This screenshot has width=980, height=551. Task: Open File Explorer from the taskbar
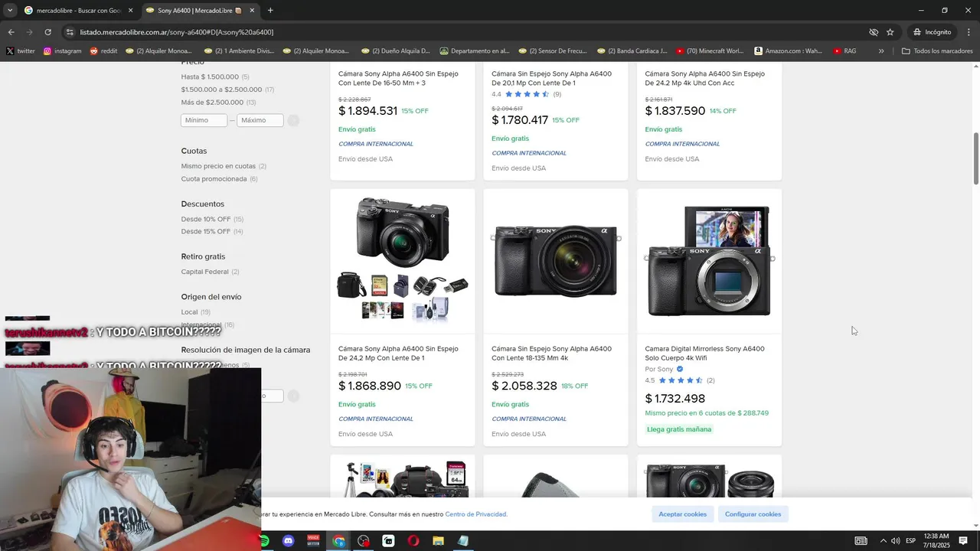pyautogui.click(x=438, y=541)
